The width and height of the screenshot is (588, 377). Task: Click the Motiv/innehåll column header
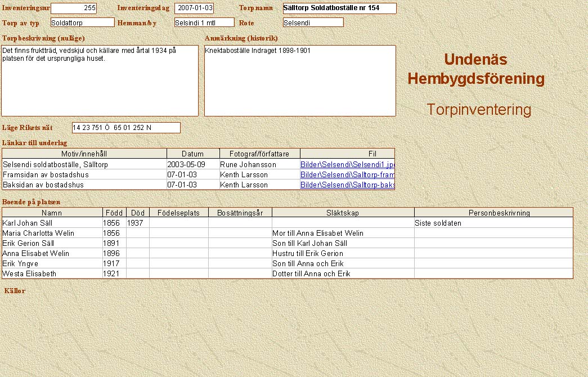click(84, 154)
